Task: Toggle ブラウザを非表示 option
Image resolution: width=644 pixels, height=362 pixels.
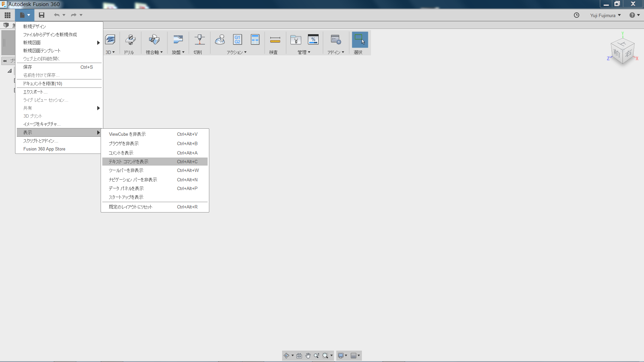Action: [x=155, y=143]
